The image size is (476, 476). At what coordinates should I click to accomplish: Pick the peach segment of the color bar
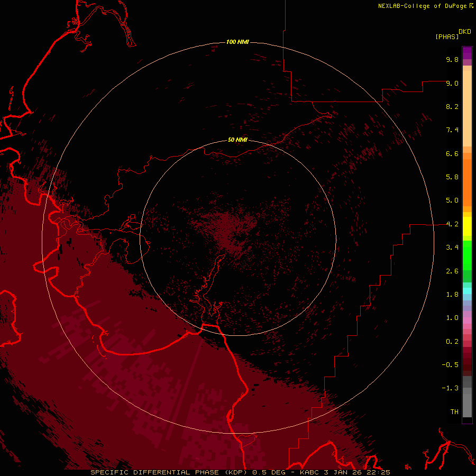[x=467, y=108]
